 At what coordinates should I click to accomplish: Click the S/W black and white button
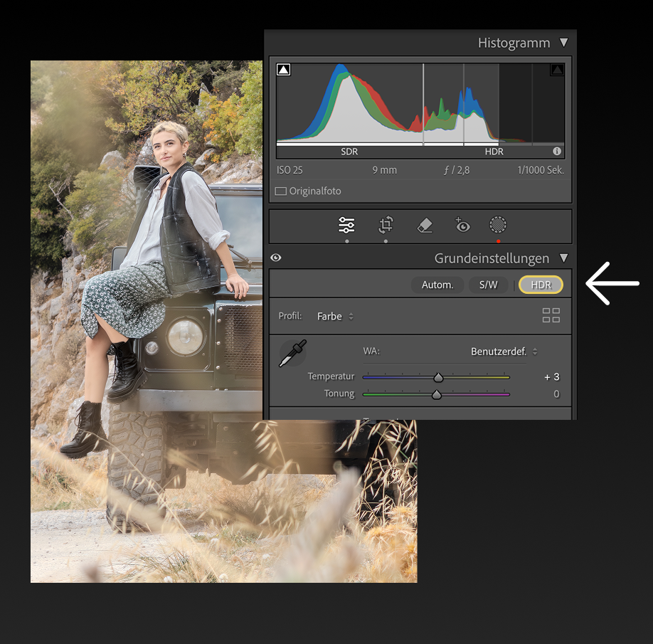tap(488, 285)
